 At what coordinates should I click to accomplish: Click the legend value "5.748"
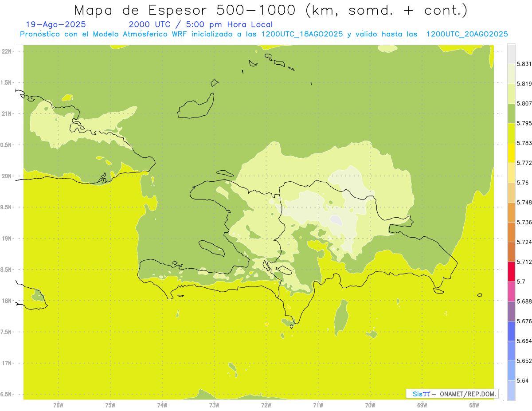pyautogui.click(x=524, y=202)
